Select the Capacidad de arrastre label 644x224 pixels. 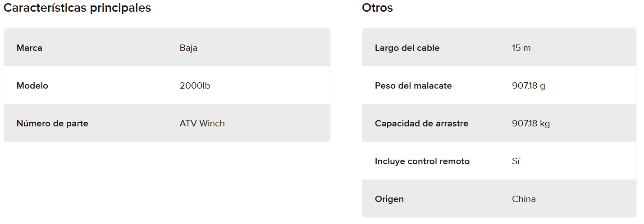[x=421, y=123]
